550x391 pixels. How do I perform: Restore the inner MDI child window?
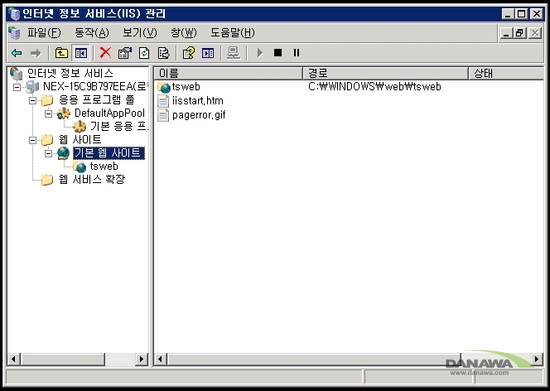(519, 33)
